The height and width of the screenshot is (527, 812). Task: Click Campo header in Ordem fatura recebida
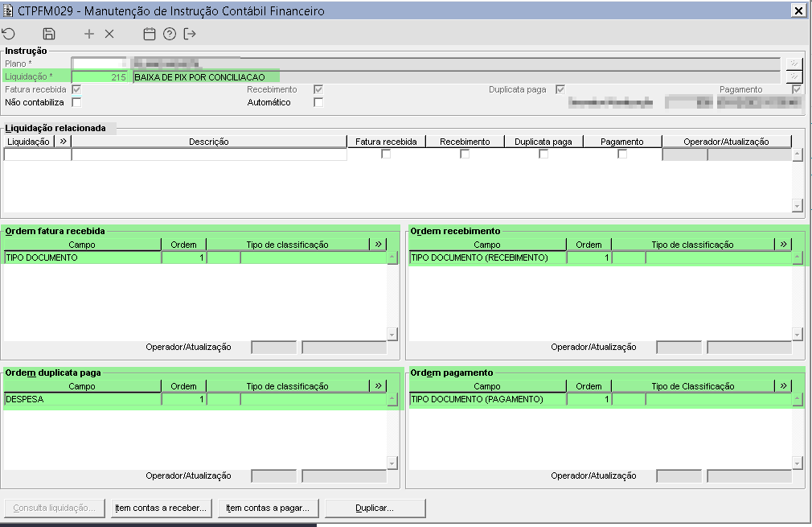coord(82,245)
